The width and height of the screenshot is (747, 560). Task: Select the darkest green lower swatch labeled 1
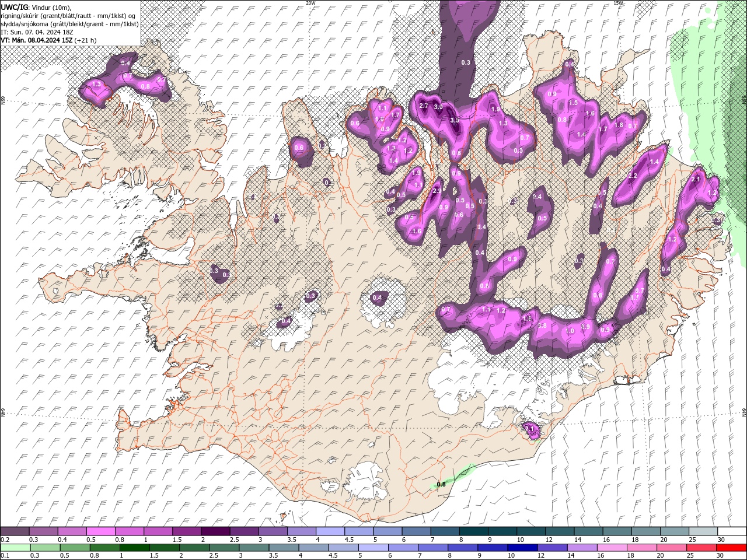click(135, 548)
